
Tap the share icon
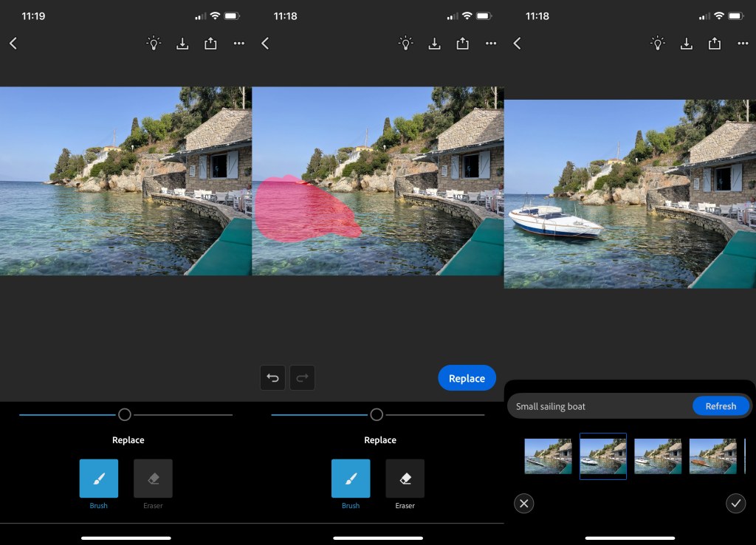210,43
